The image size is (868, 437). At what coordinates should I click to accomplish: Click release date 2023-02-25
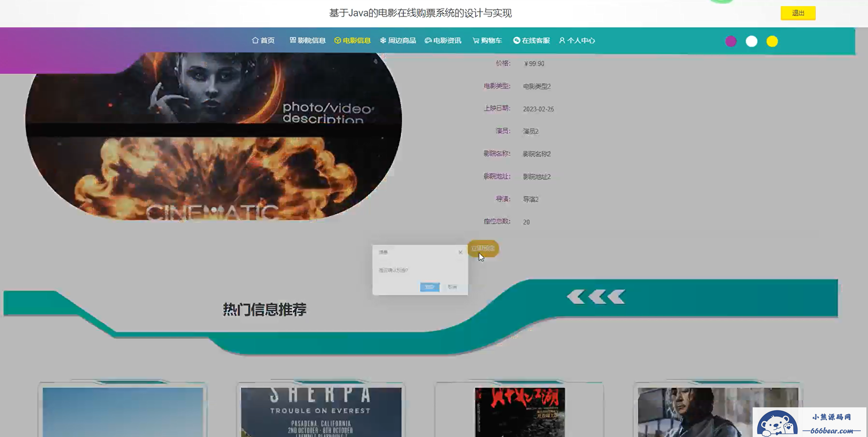point(538,109)
